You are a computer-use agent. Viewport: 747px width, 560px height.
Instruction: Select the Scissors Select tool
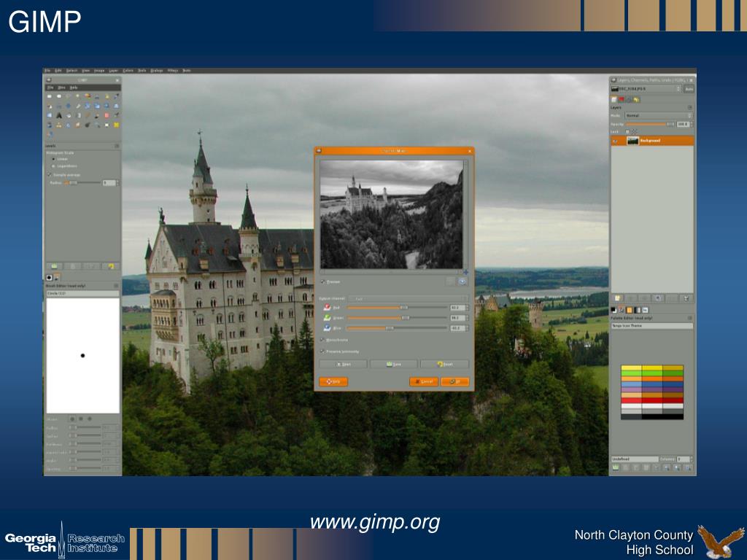pyautogui.click(x=97, y=96)
